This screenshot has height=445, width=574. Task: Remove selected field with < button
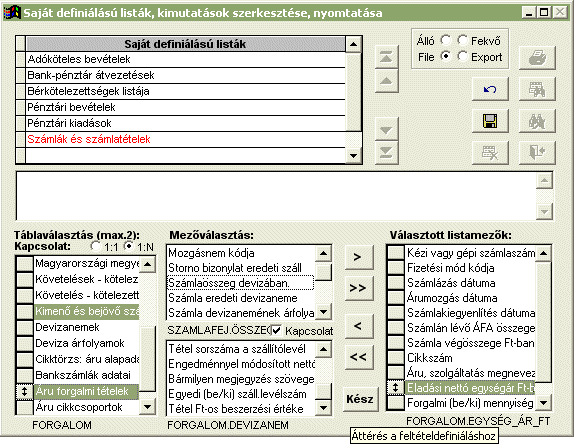point(358,326)
